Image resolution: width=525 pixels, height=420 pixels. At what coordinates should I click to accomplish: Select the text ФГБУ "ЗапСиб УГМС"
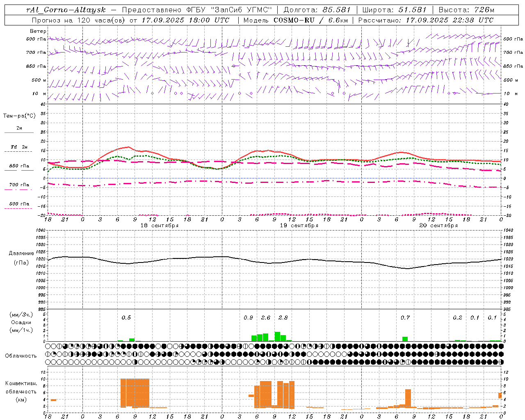tap(229, 10)
